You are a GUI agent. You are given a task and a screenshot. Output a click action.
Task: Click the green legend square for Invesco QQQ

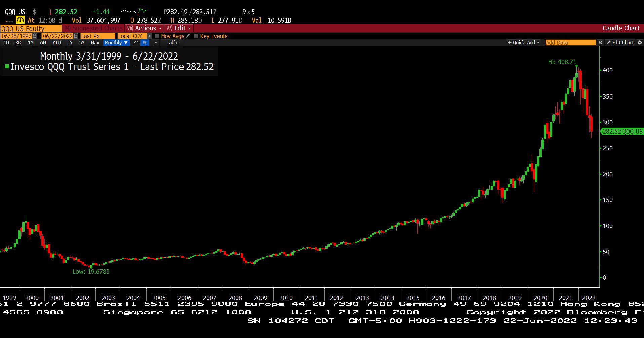click(x=7, y=67)
